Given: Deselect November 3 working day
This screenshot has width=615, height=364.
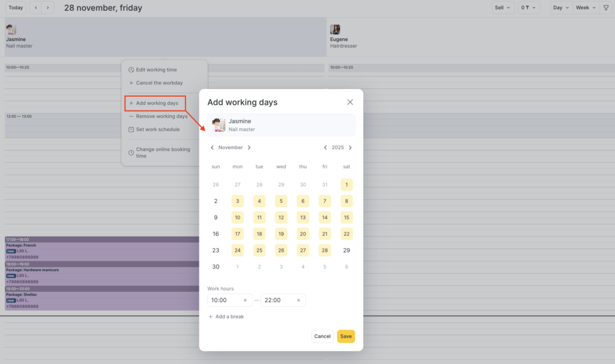Looking at the screenshot, I should coord(238,201).
